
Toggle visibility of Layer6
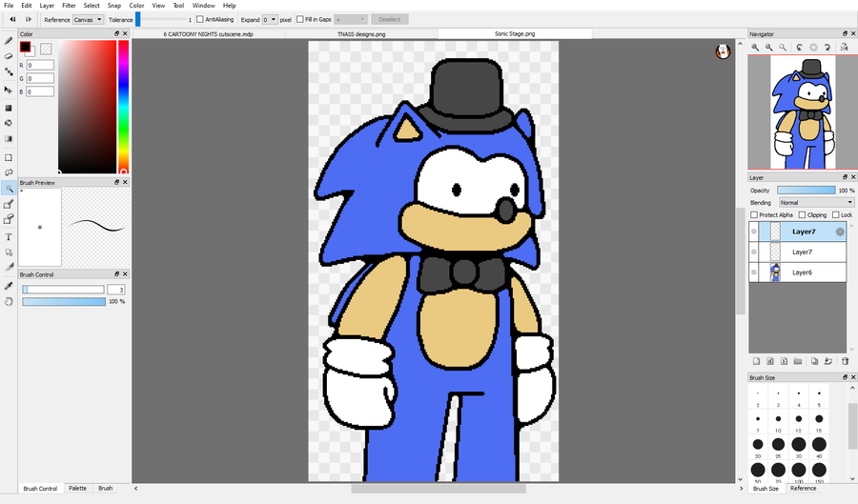pos(754,272)
